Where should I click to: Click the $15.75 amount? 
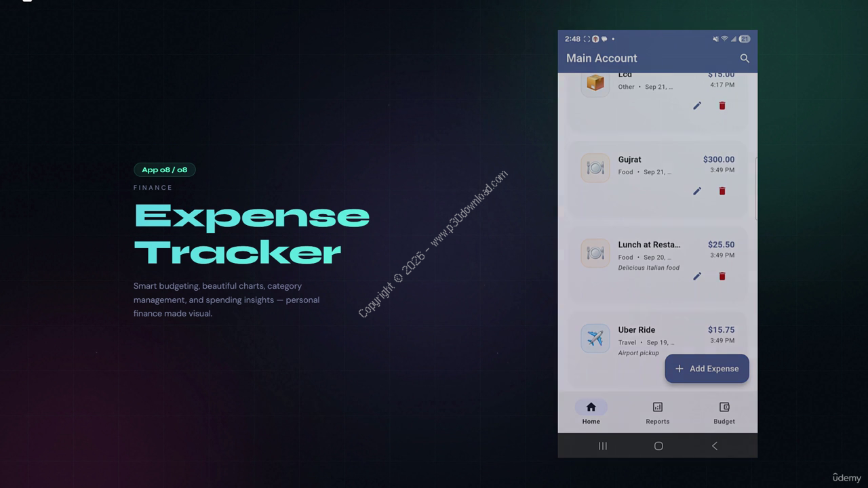pyautogui.click(x=721, y=330)
